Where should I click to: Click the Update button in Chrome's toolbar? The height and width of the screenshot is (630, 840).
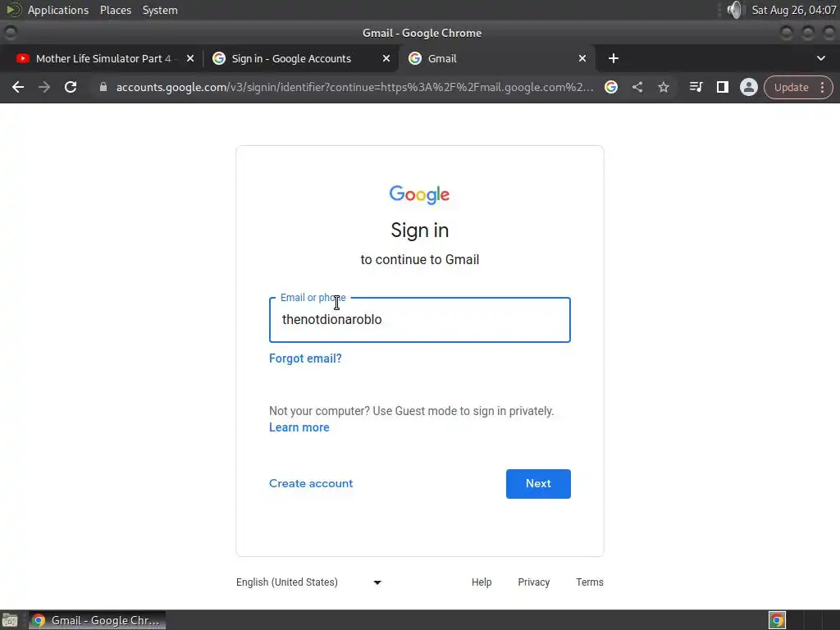[791, 87]
